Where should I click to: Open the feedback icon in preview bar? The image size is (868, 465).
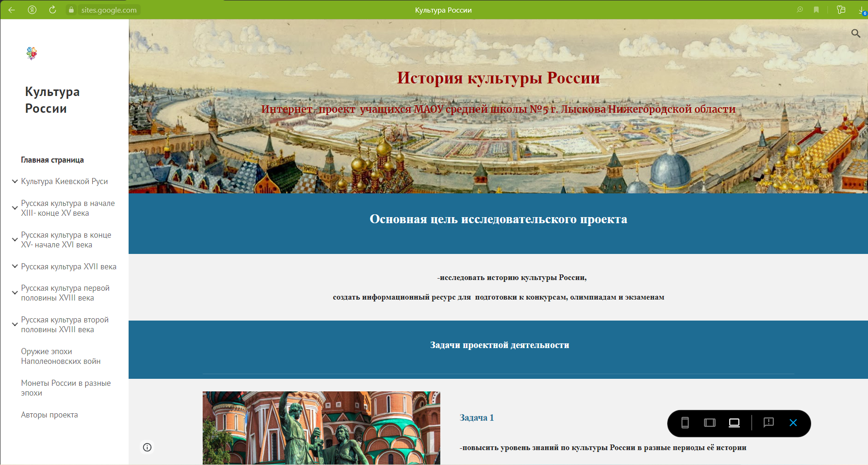tap(768, 423)
